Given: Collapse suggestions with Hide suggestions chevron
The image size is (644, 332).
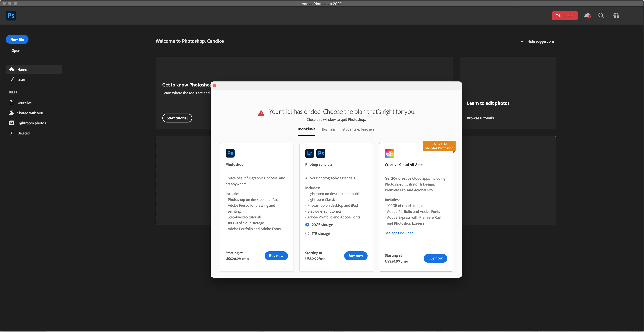Looking at the screenshot, I should coord(522,41).
